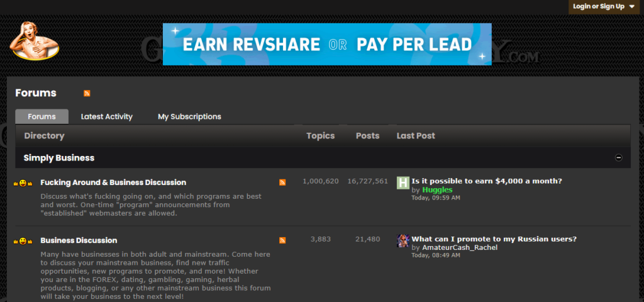Open thread about promoting to Russian users
Screen dimensions: 644x302
coord(494,239)
